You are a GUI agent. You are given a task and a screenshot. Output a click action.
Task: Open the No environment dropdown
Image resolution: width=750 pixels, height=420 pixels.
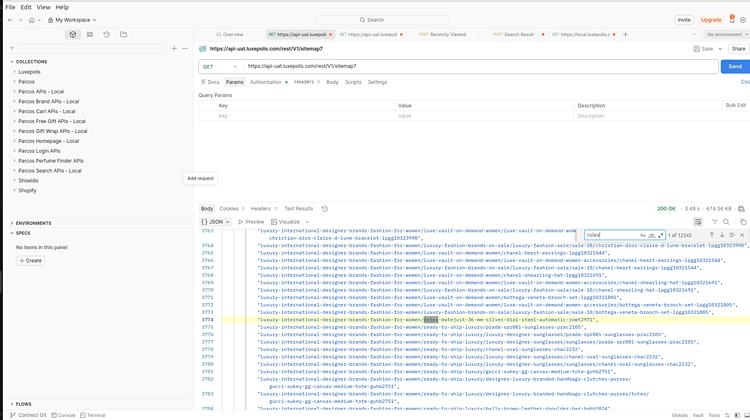click(727, 34)
